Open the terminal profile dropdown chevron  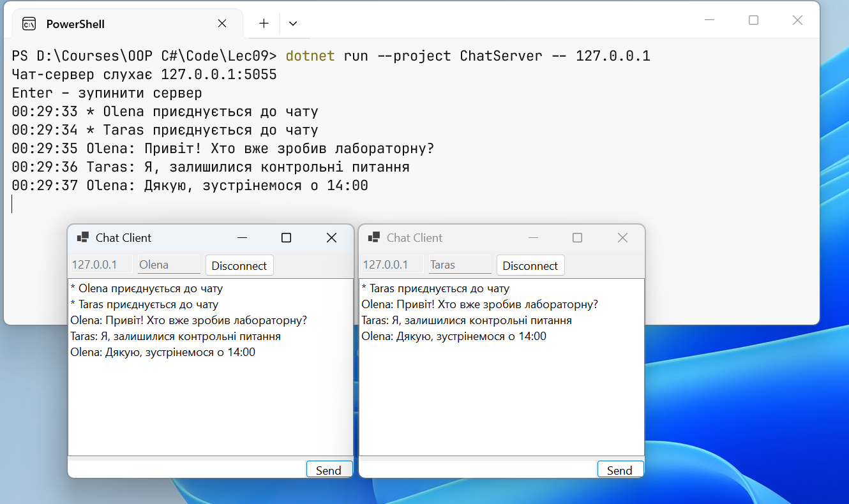[293, 24]
